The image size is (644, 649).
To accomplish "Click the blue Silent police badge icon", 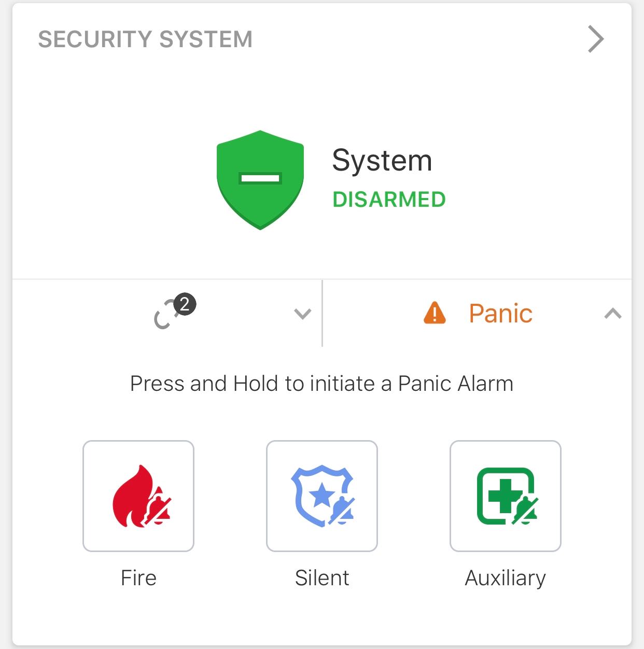I will (323, 496).
